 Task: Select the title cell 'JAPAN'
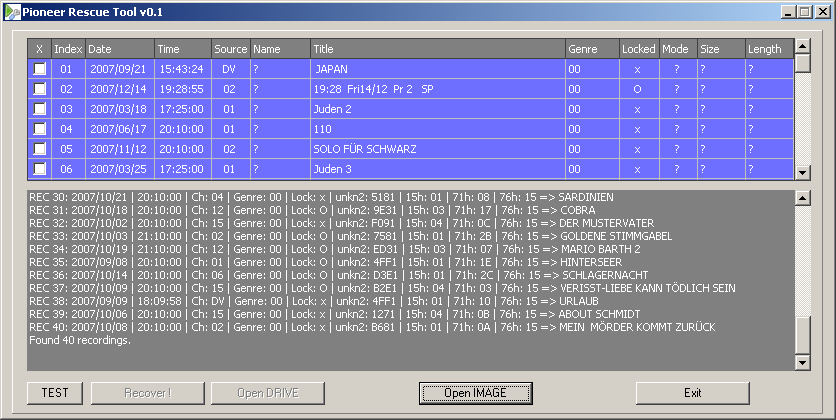(438, 69)
